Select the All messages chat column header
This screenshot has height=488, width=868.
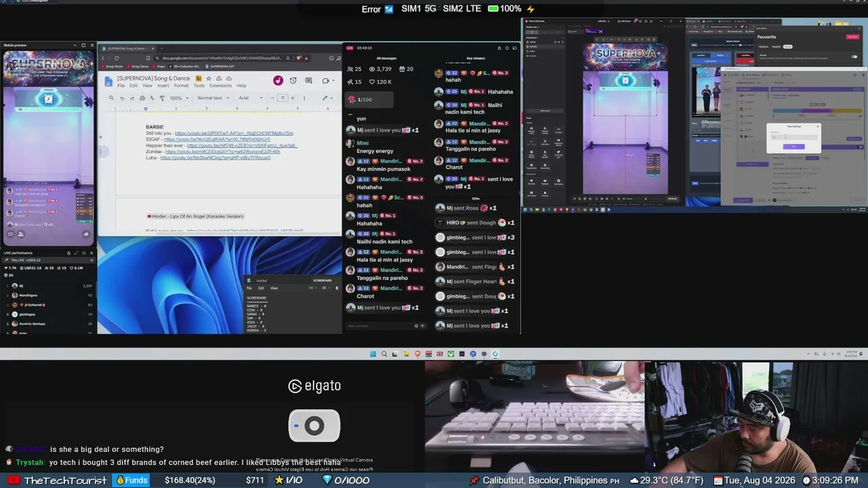(x=386, y=58)
